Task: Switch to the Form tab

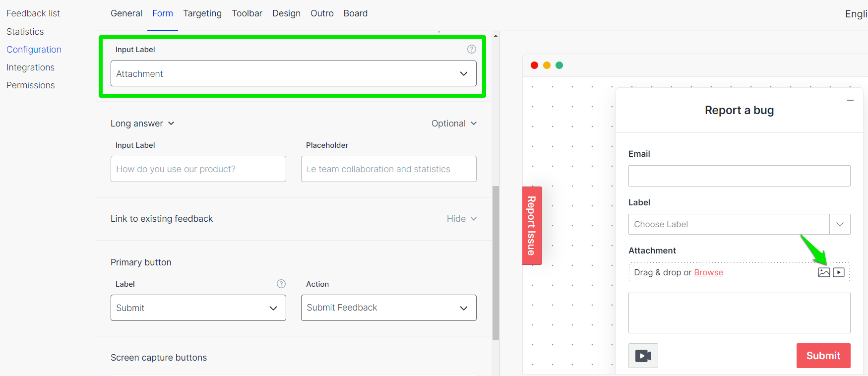Action: click(163, 13)
